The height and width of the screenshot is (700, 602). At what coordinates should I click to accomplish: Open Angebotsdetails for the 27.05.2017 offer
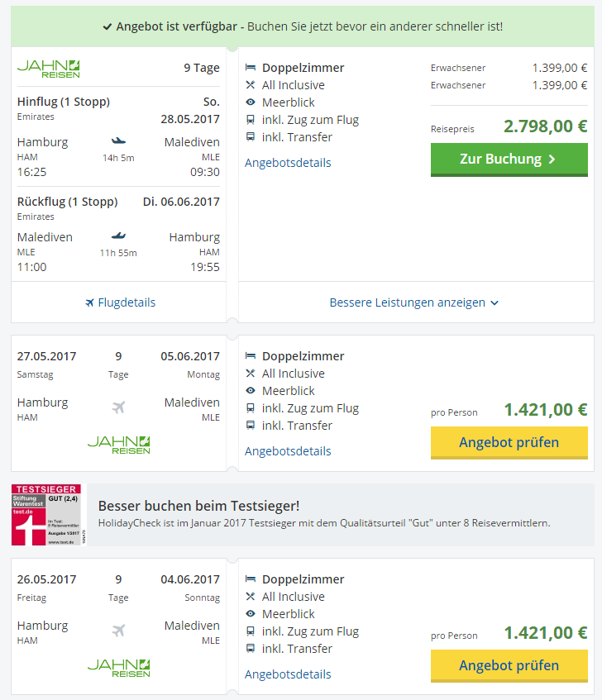[288, 451]
